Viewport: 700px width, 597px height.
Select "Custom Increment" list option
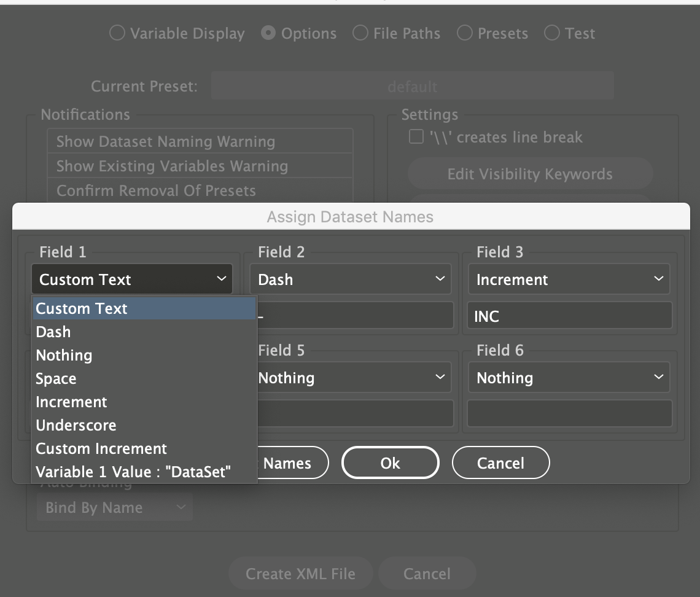point(101,448)
